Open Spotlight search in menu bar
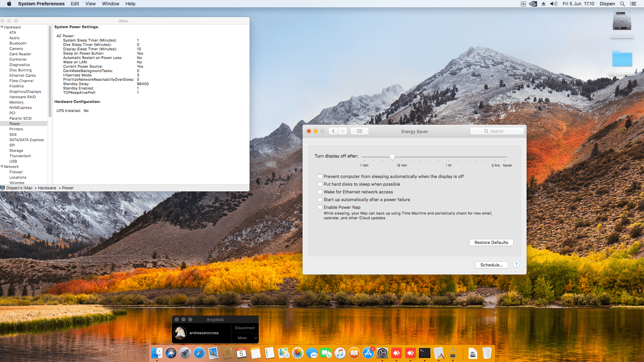The width and height of the screenshot is (644, 362). point(622,4)
